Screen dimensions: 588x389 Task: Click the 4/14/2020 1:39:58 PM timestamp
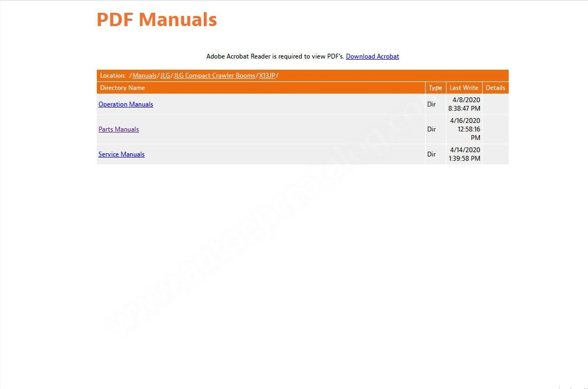coord(464,154)
